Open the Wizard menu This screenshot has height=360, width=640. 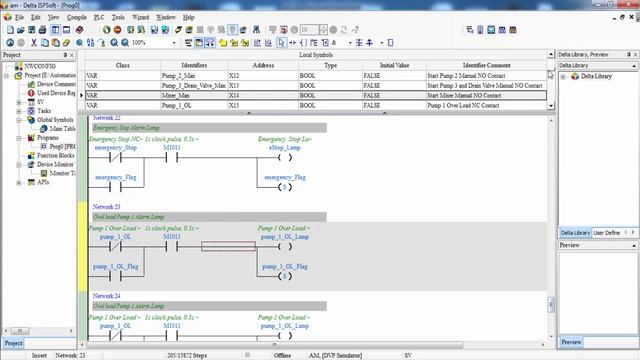140,17
